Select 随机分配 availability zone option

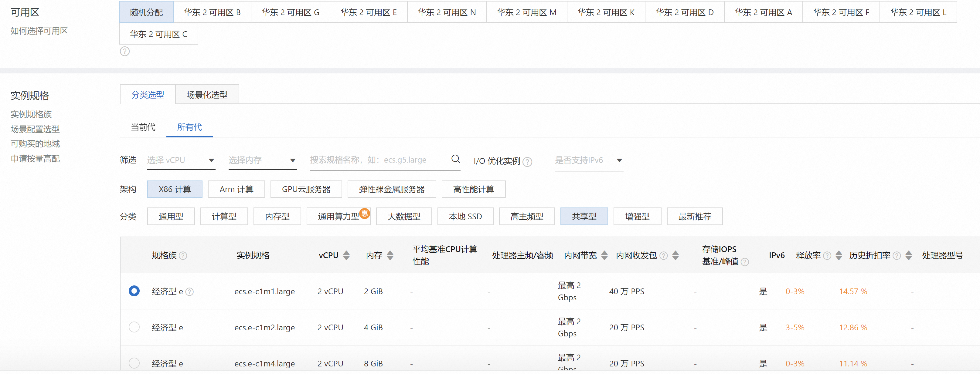(x=146, y=12)
